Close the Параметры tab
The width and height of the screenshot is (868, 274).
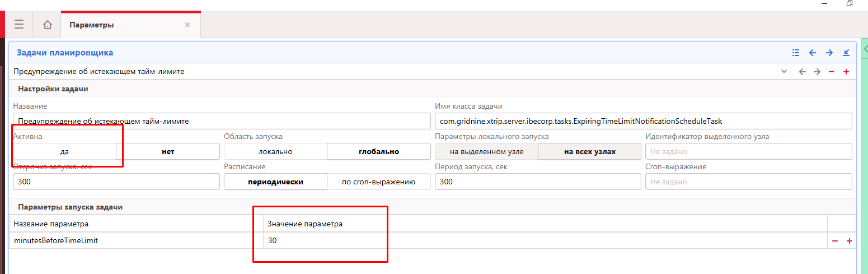(187, 25)
